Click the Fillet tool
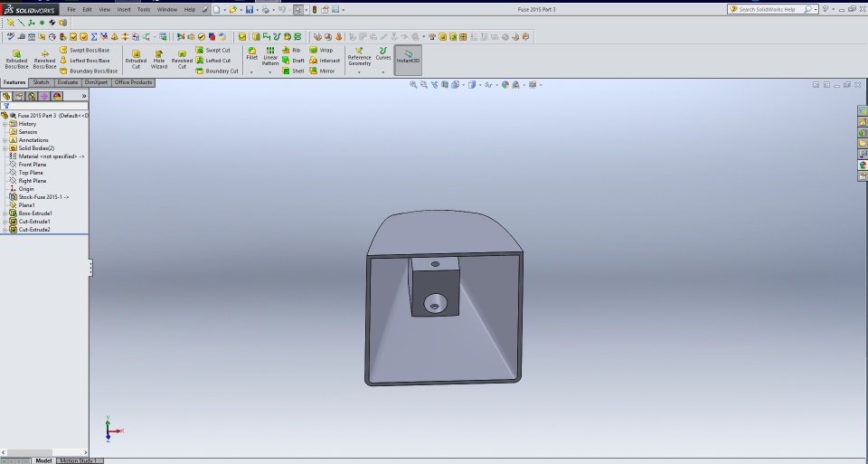 [252, 53]
